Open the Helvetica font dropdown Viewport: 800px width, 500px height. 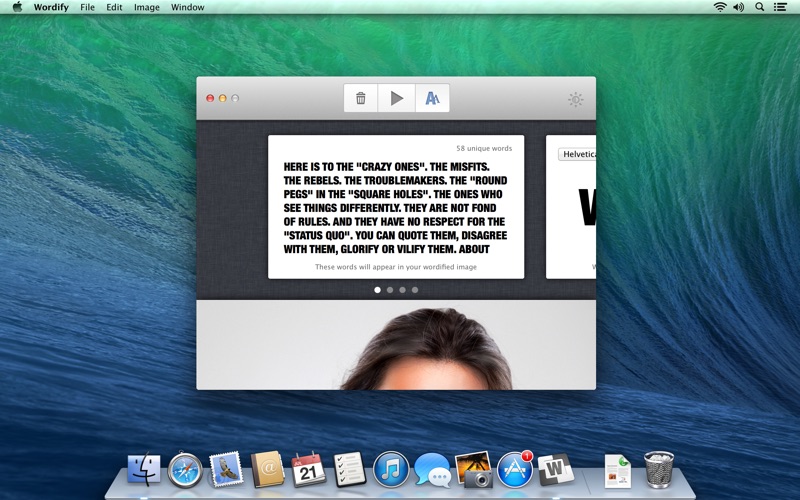tap(577, 154)
